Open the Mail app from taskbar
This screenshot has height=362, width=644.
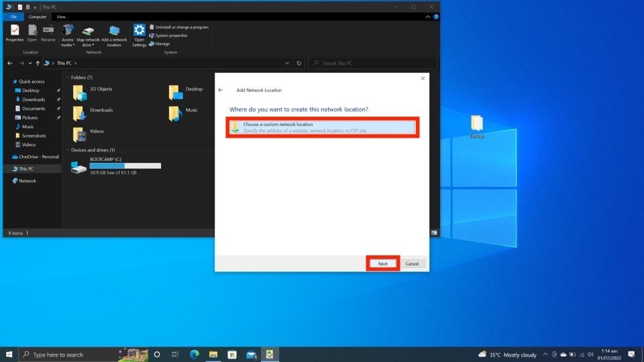pyautogui.click(x=251, y=355)
